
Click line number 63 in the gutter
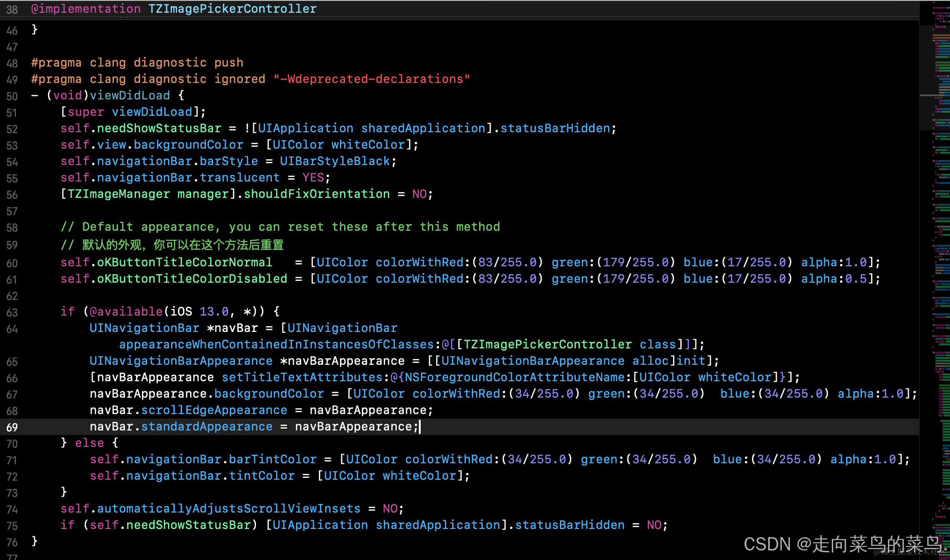point(12,312)
